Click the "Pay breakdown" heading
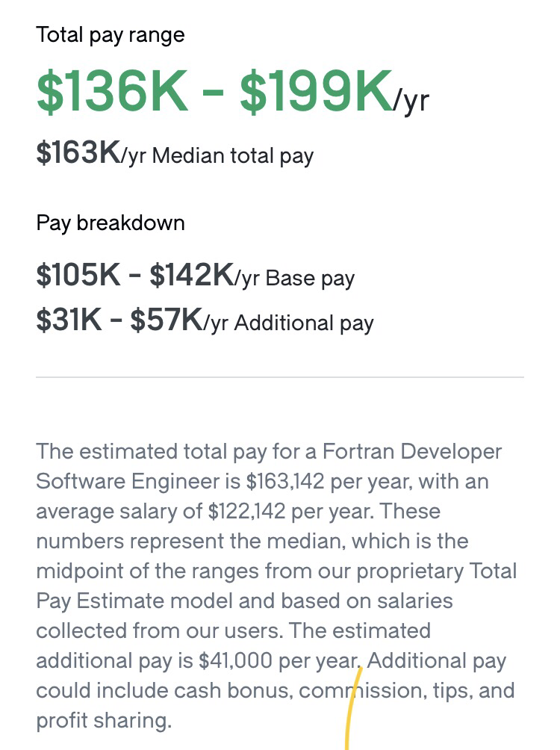 (111, 223)
